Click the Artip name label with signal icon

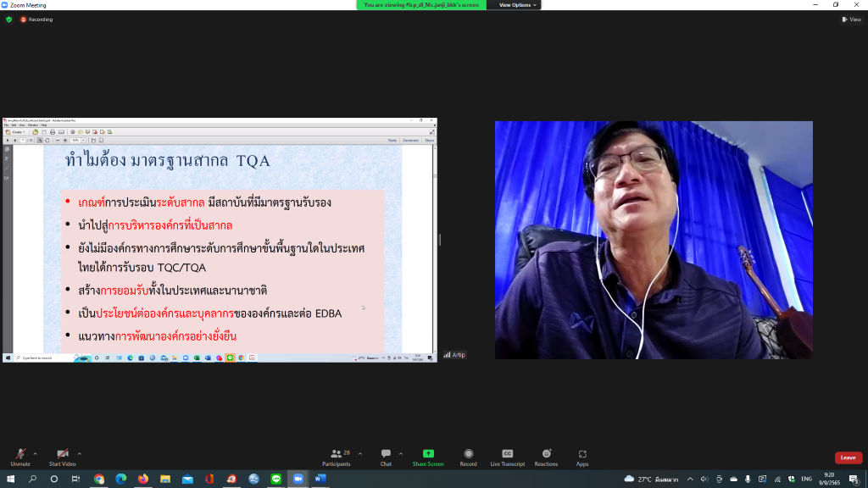point(454,355)
